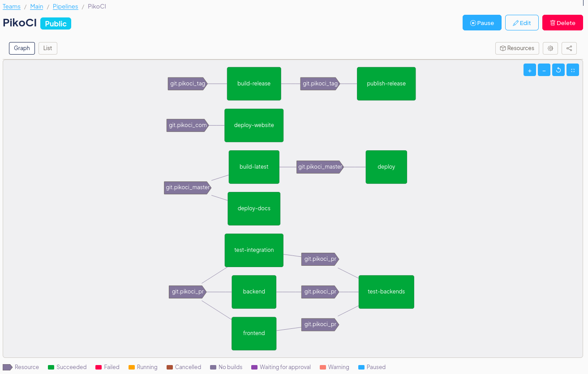
Task: Click git.pikoci_pr resource feeding backend
Action: tap(188, 292)
